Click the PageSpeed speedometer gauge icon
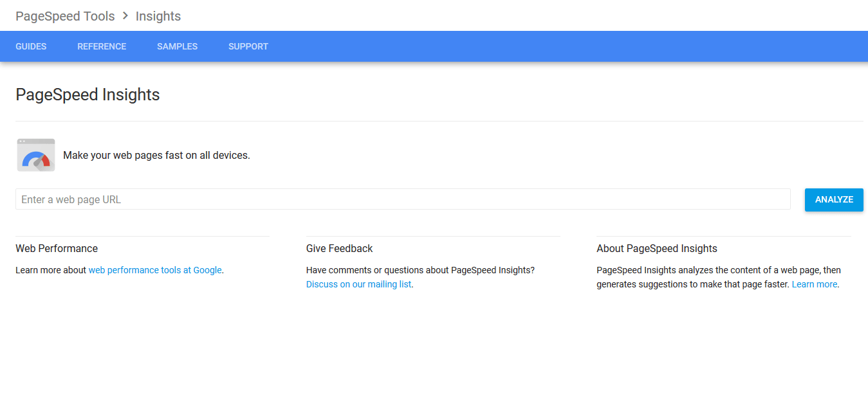The height and width of the screenshot is (398, 868). pyautogui.click(x=36, y=155)
